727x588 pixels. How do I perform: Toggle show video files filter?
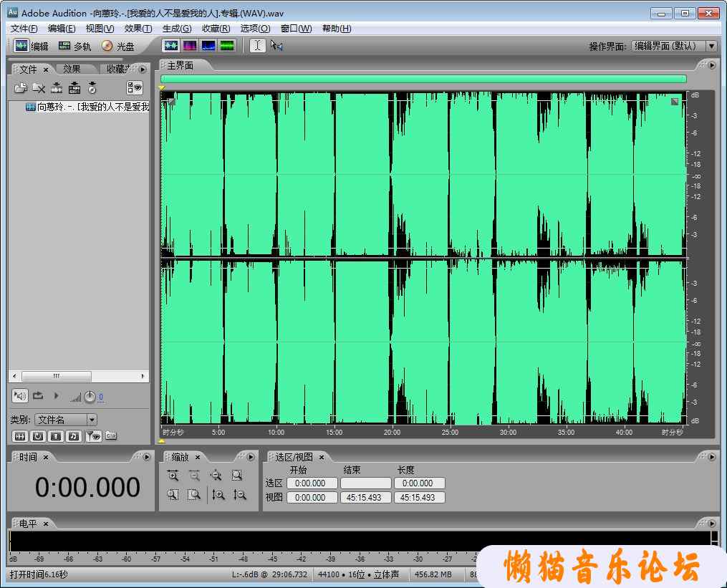pos(56,436)
